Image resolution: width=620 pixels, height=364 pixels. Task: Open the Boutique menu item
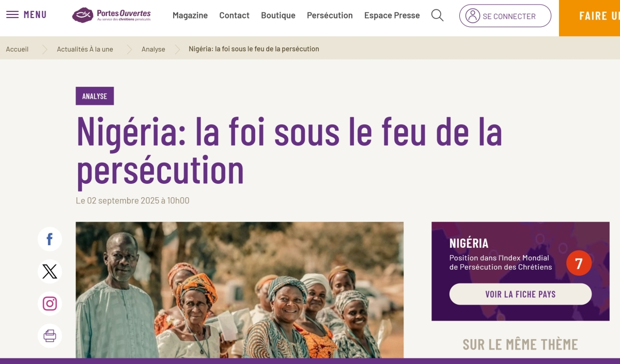[278, 15]
